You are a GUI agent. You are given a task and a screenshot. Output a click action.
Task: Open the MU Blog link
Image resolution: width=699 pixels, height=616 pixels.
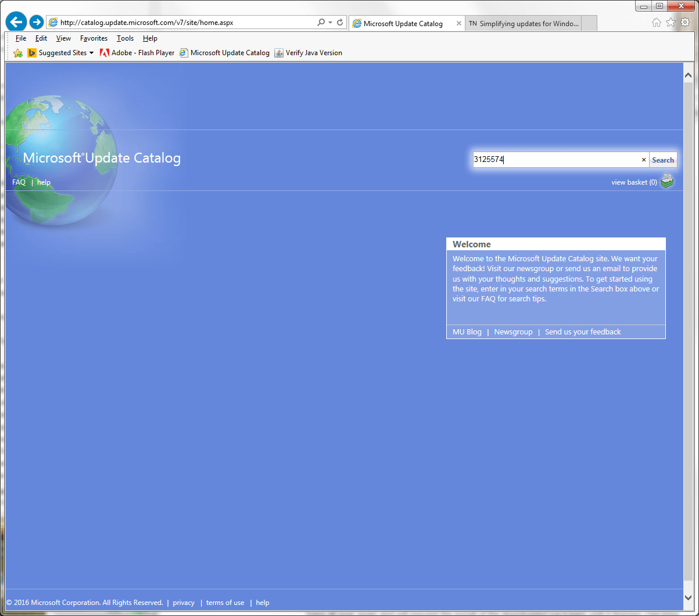click(467, 332)
